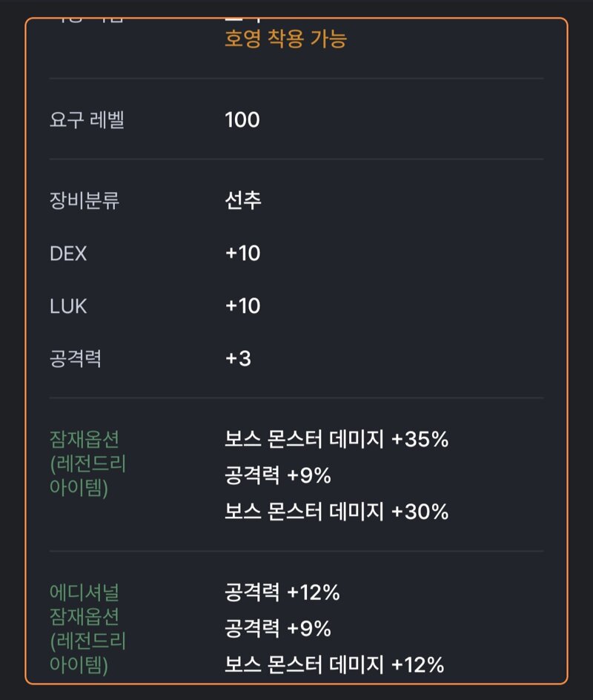The width and height of the screenshot is (593, 700).
Task: Select potential line '보스 몬스터 데미지 +30%'
Action: tap(337, 511)
